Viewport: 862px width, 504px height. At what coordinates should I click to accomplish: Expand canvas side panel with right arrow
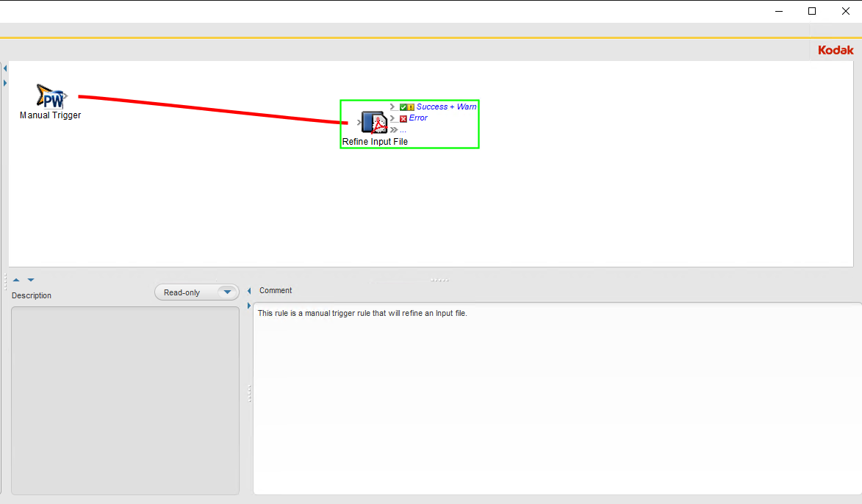click(5, 83)
